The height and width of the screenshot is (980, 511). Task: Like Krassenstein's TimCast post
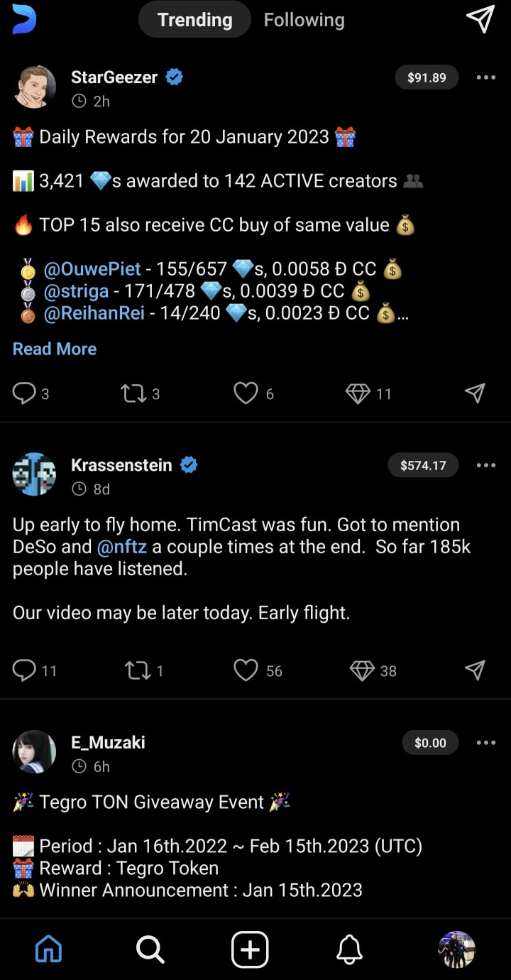click(x=246, y=670)
